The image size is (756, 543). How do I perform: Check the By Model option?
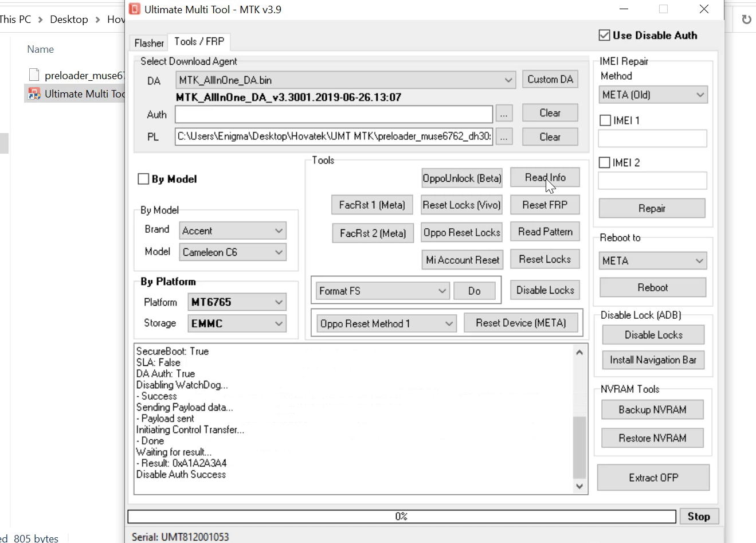point(143,179)
